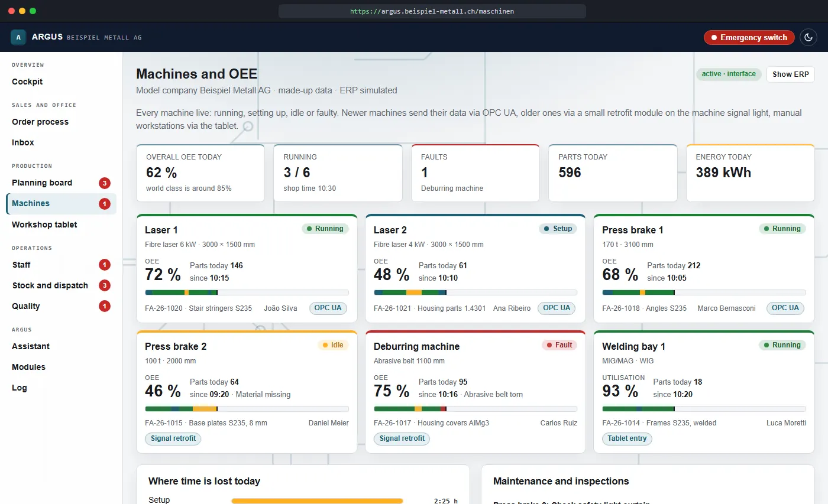Open the Assistant page
Viewport: 828px width, 504px height.
point(31,346)
